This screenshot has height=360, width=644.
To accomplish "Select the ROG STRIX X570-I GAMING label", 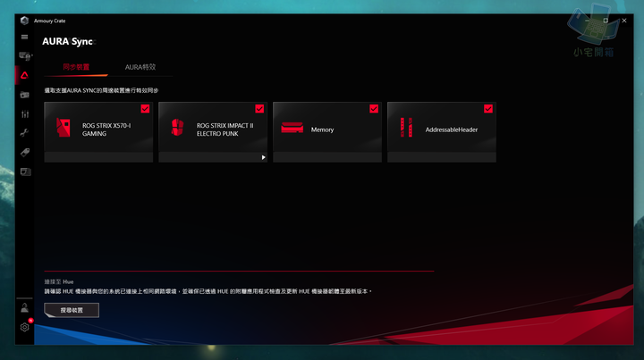I will tap(106, 130).
